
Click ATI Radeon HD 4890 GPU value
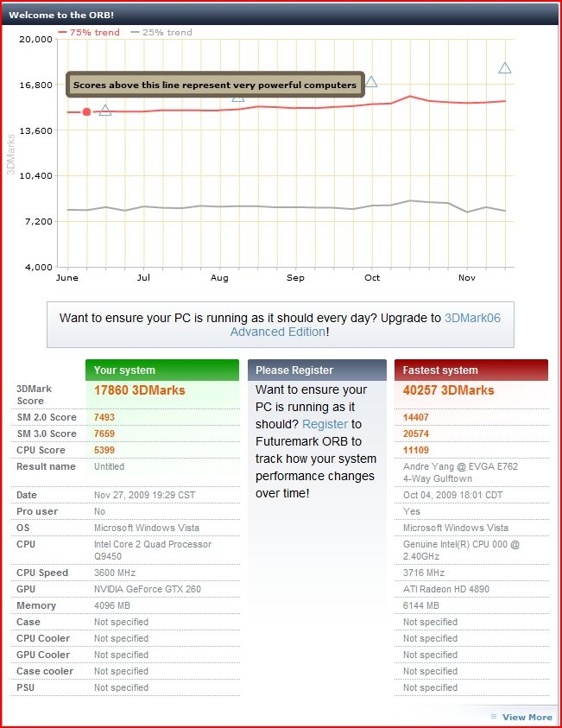446,589
